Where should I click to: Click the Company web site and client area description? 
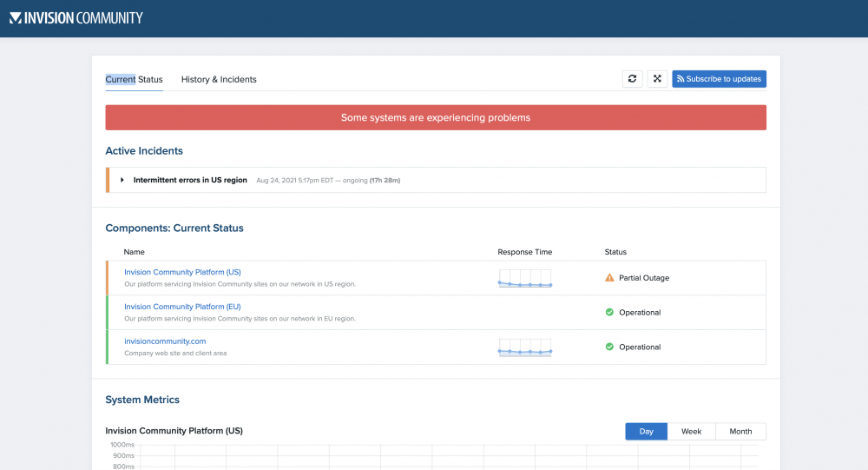175,353
